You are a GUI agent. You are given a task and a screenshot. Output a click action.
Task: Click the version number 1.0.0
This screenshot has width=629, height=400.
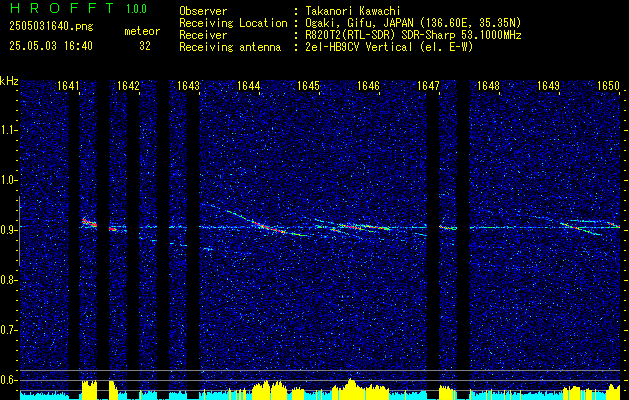coord(136,8)
